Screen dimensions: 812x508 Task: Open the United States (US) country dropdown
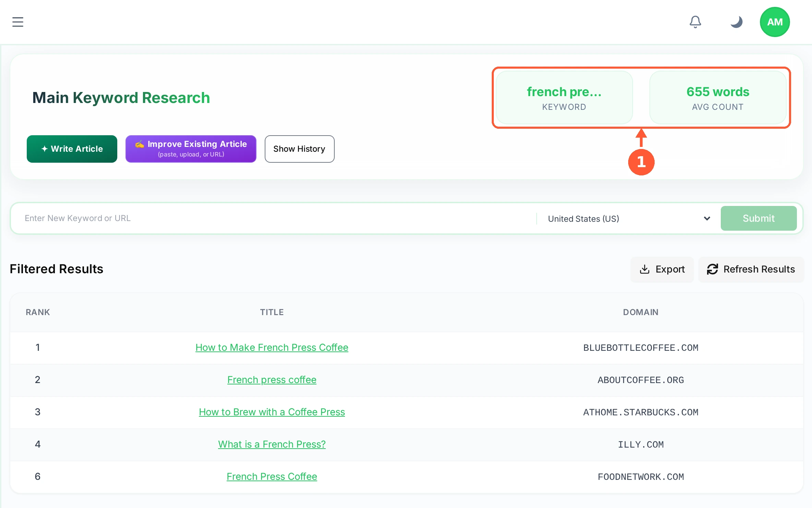coord(629,219)
